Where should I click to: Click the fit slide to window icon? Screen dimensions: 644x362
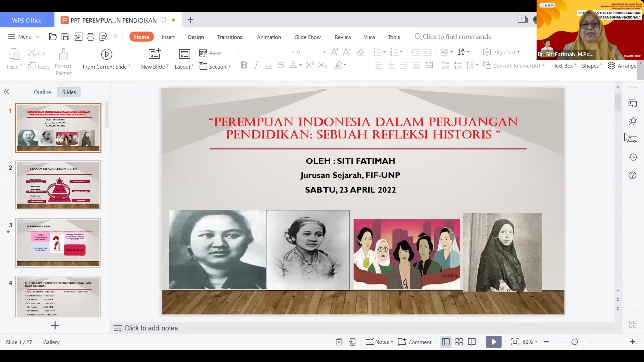point(514,342)
